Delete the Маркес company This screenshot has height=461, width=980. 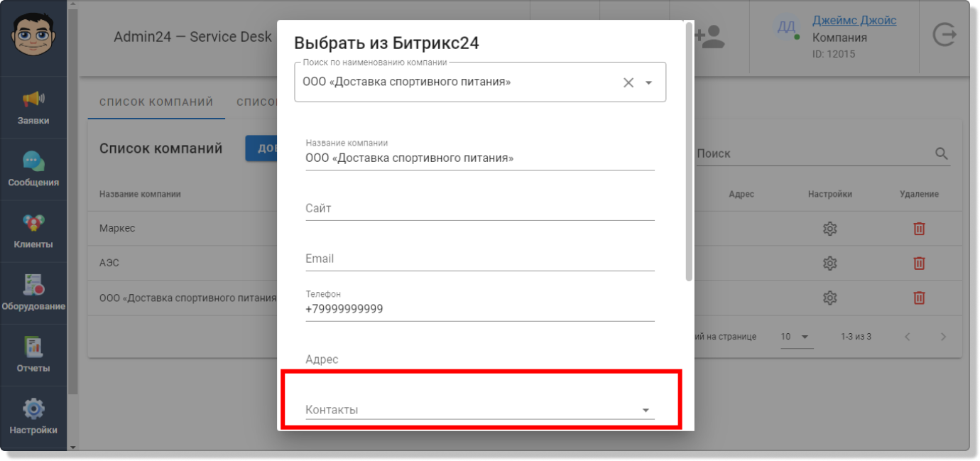[x=919, y=229]
